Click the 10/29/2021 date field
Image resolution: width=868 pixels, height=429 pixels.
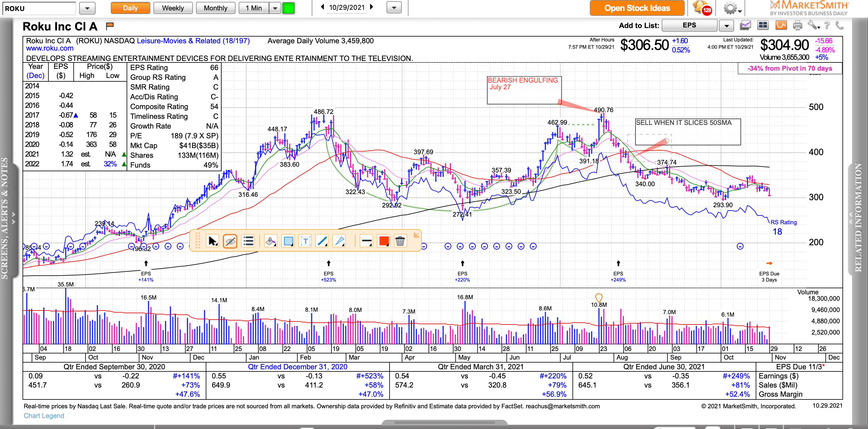click(x=347, y=7)
